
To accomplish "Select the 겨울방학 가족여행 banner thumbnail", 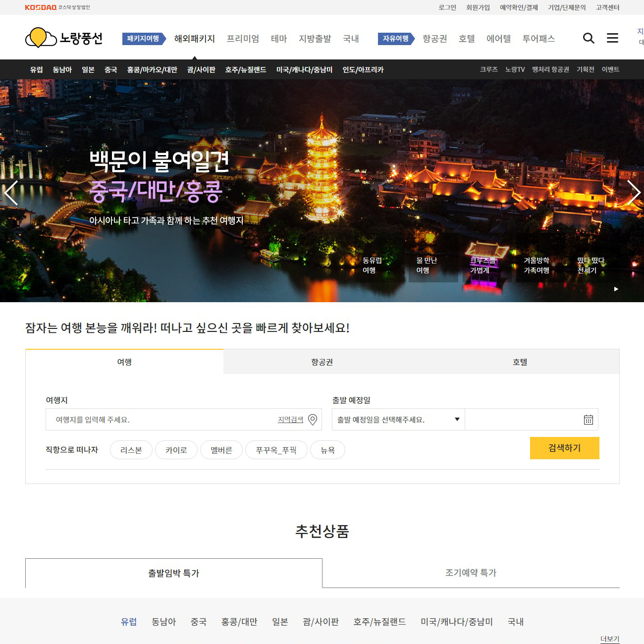I will tap(537, 266).
